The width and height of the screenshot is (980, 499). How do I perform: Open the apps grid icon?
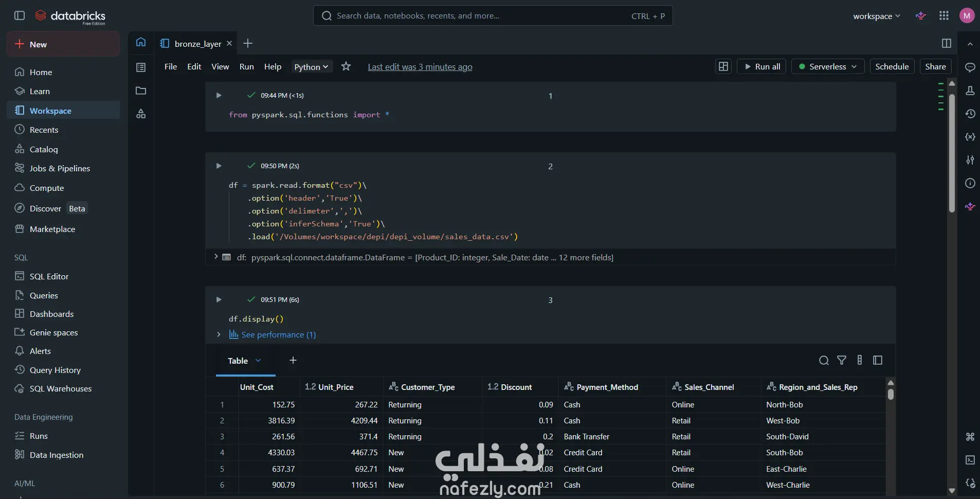944,15
